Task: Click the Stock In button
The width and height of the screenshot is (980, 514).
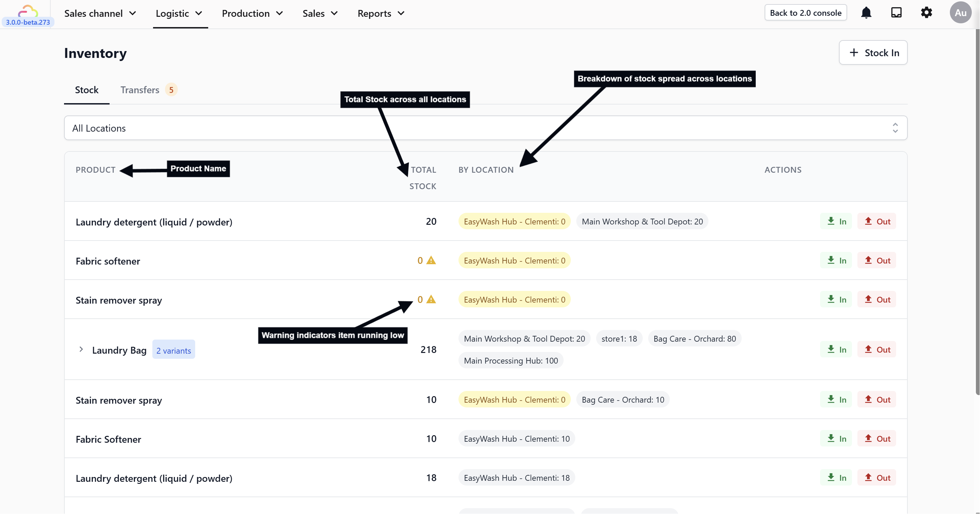Action: tap(873, 52)
